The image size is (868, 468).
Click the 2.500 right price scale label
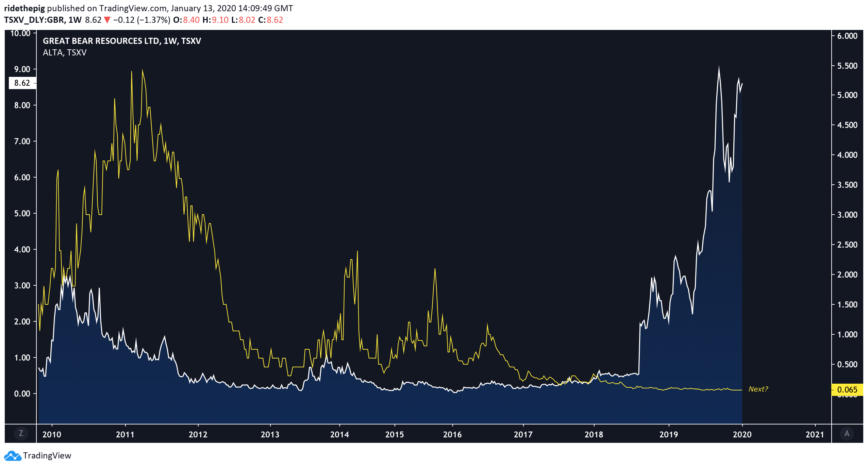click(847, 245)
